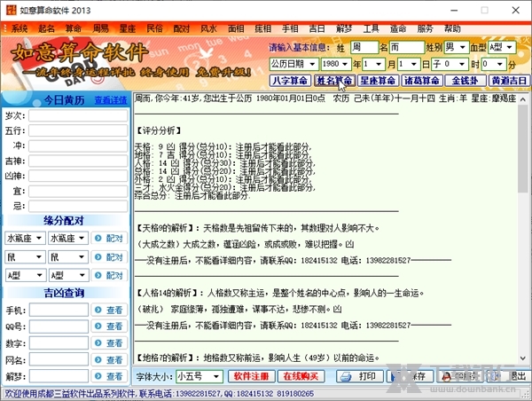Open the 帮助 menu

tap(452, 29)
